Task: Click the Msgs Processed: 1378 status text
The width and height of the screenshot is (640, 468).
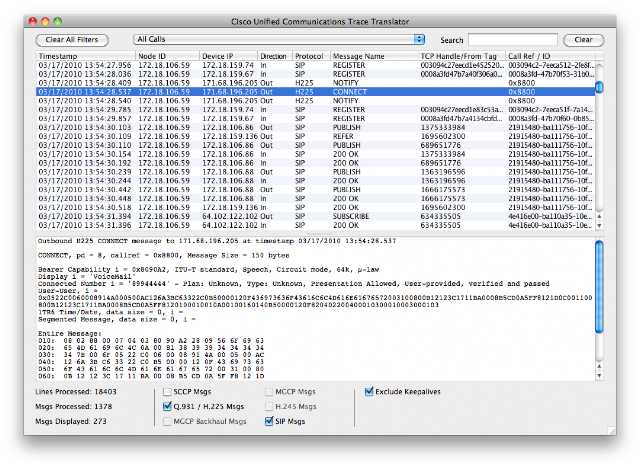Action: click(x=74, y=406)
